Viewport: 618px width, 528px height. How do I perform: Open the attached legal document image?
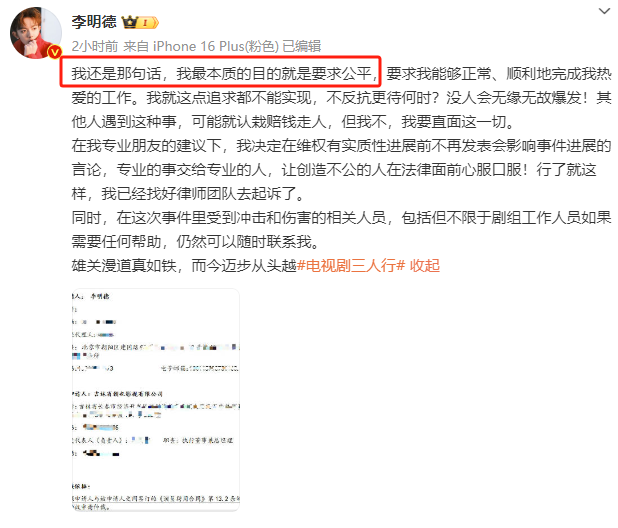coord(156,400)
